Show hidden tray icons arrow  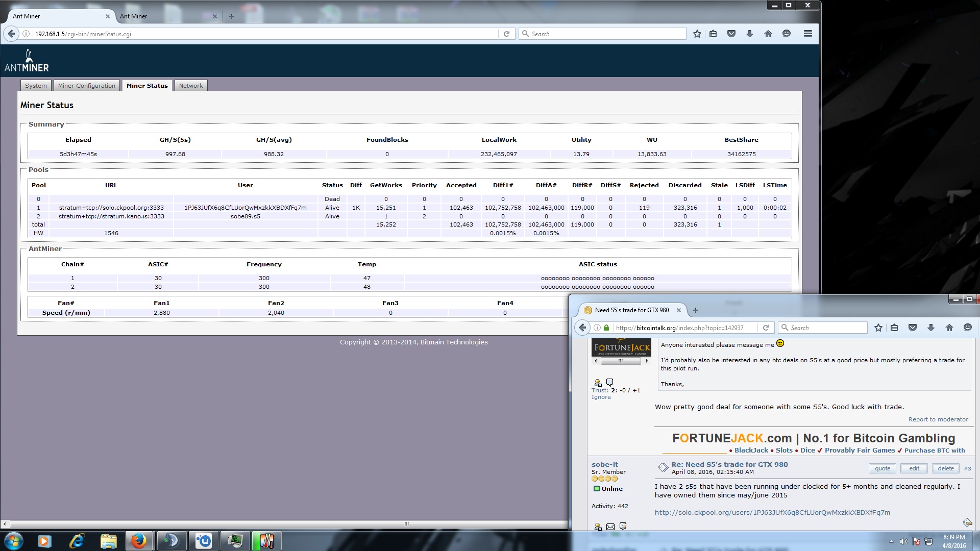(x=891, y=541)
